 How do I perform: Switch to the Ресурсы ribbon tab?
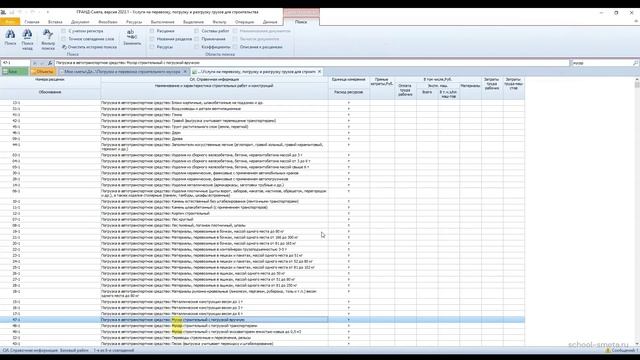134,22
